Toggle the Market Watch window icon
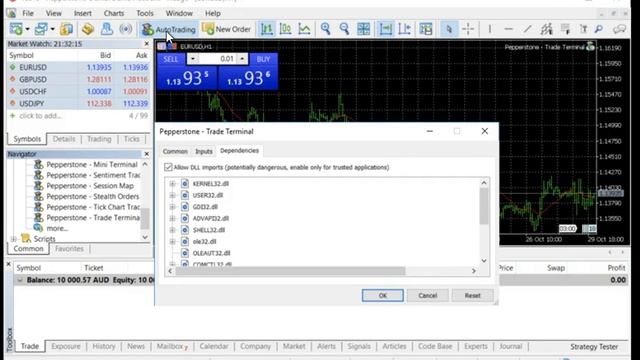Image resolution: width=640 pixels, height=360 pixels. tap(66, 29)
